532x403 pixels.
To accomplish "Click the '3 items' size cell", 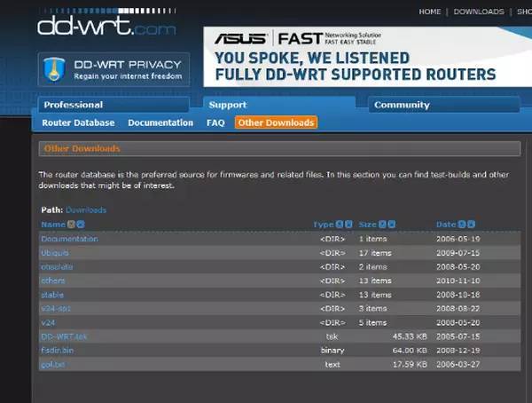I will coord(373,309).
